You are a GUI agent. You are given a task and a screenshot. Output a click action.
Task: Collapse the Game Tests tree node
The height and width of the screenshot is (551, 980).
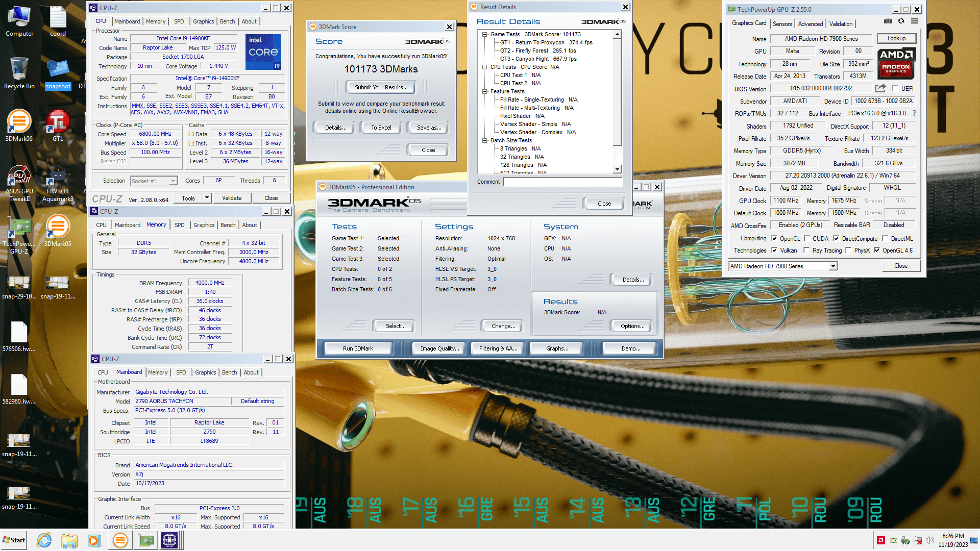[485, 34]
